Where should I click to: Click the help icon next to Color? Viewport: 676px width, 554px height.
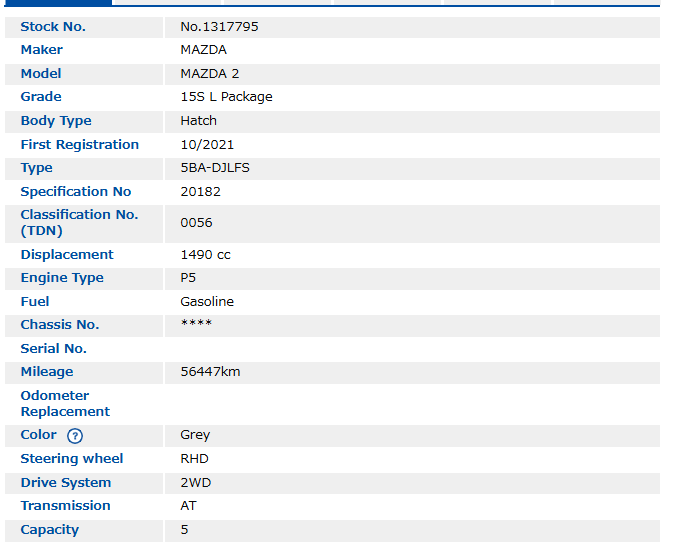(x=75, y=436)
